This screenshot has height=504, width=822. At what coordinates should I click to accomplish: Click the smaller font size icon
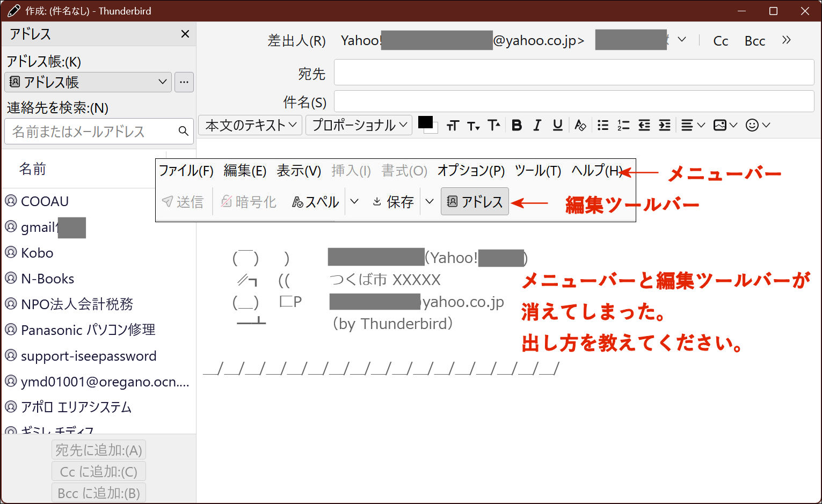pyautogui.click(x=473, y=126)
